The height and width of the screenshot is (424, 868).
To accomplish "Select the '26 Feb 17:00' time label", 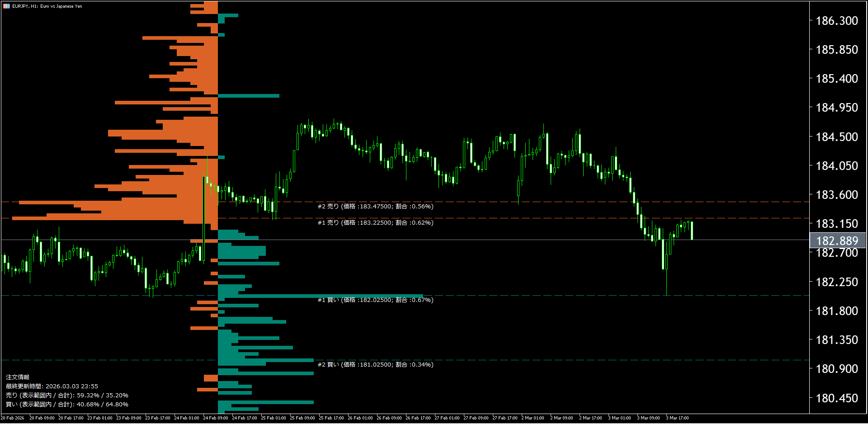I will [x=418, y=418].
